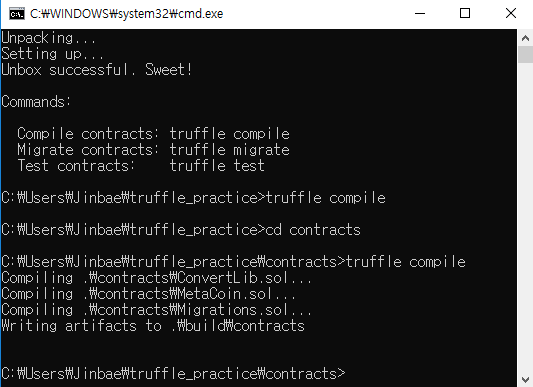Click the empty scrollbar track below thumb

pos(526,217)
